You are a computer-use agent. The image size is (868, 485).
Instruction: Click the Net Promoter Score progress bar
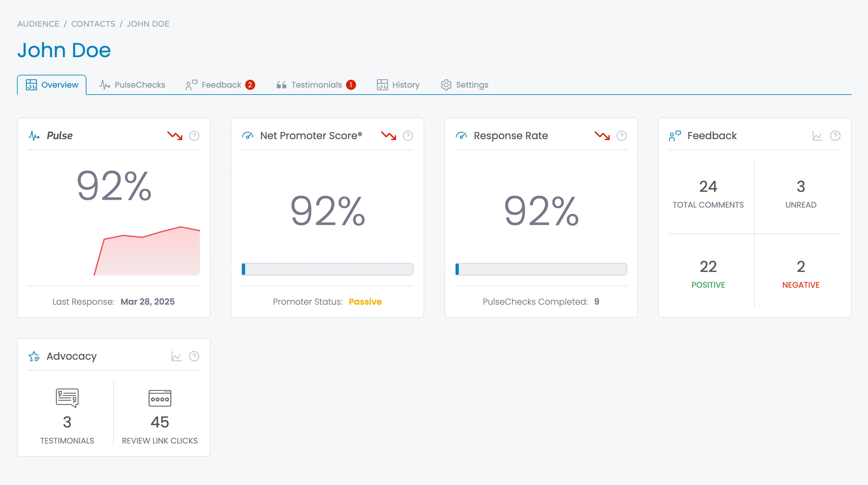pyautogui.click(x=327, y=269)
